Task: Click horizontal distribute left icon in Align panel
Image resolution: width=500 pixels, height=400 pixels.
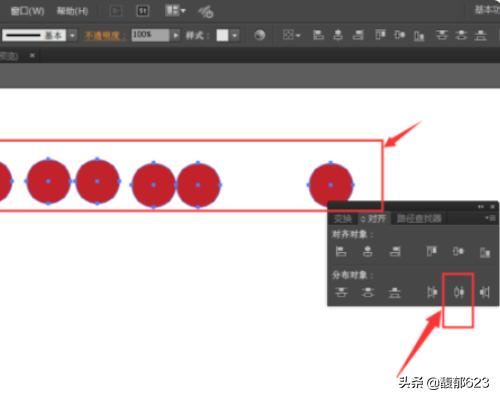Action: 432,292
